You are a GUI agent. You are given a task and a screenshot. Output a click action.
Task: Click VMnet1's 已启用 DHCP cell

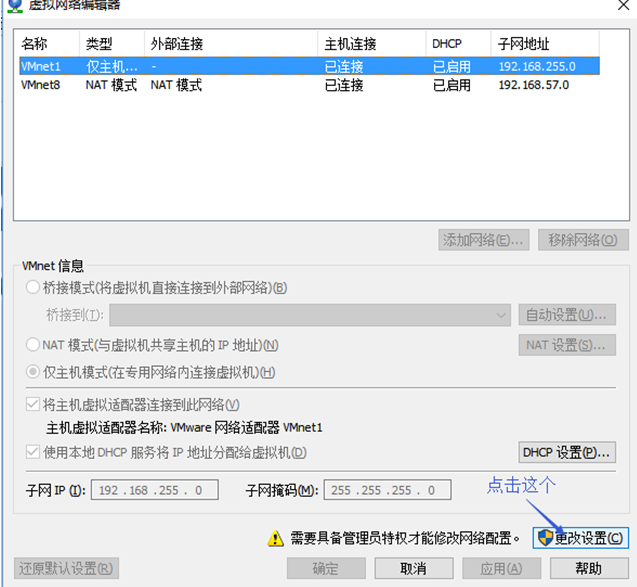[452, 66]
